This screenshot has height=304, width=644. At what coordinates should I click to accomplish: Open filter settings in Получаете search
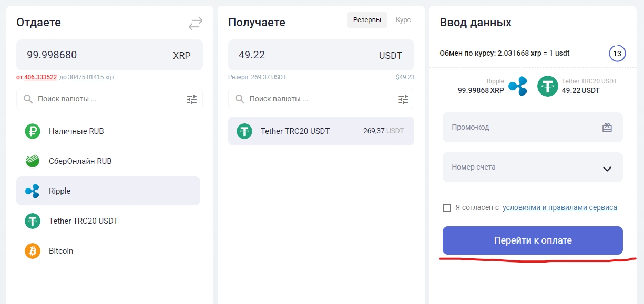point(403,99)
